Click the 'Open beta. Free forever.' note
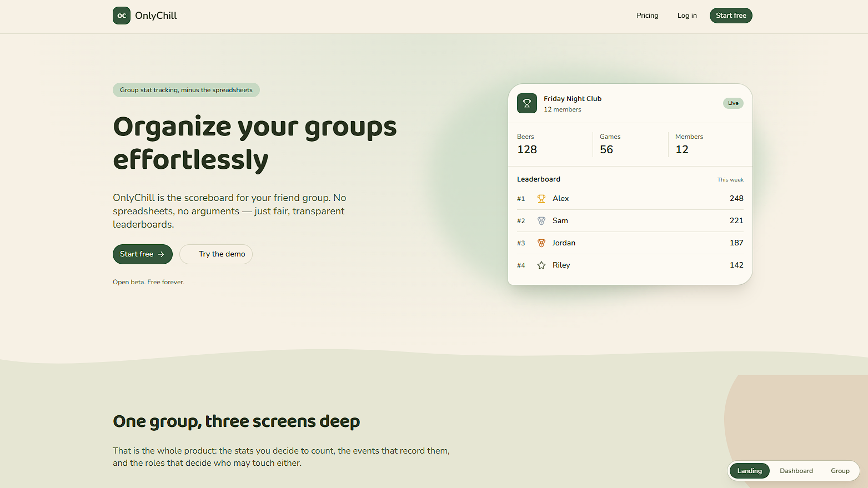This screenshot has width=868, height=488. click(148, 282)
